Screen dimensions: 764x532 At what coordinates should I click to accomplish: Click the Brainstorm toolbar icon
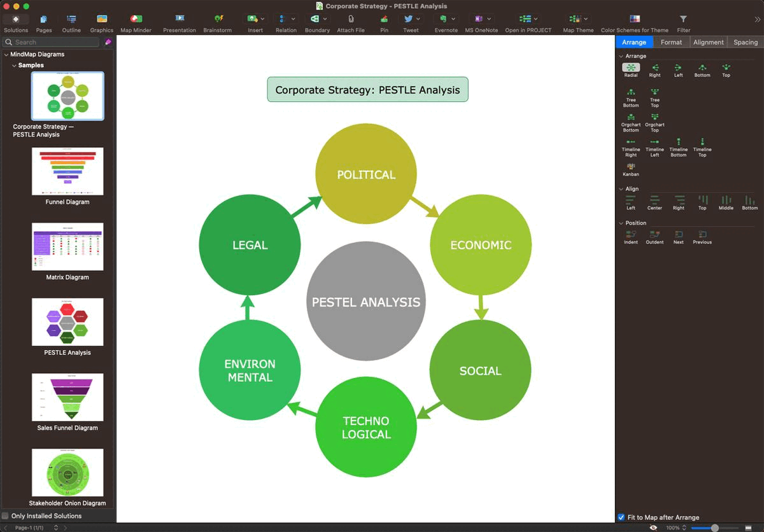click(x=218, y=20)
